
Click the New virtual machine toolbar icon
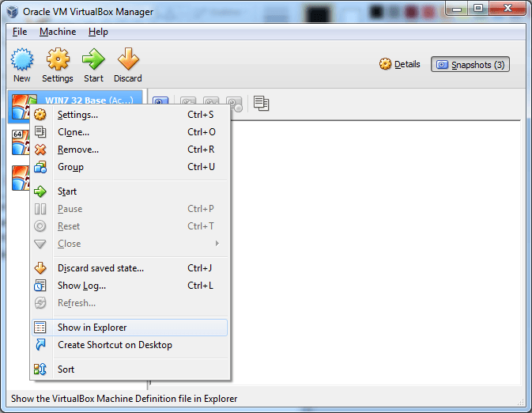click(x=22, y=65)
